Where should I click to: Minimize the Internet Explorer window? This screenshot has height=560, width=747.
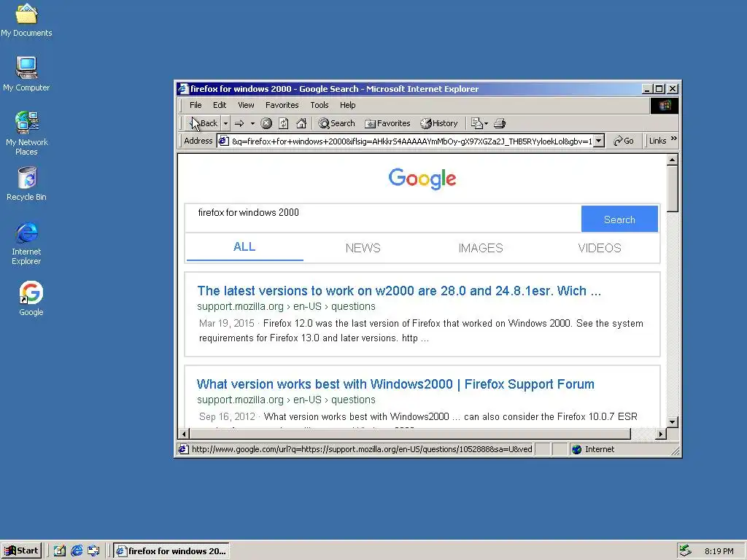click(x=647, y=89)
